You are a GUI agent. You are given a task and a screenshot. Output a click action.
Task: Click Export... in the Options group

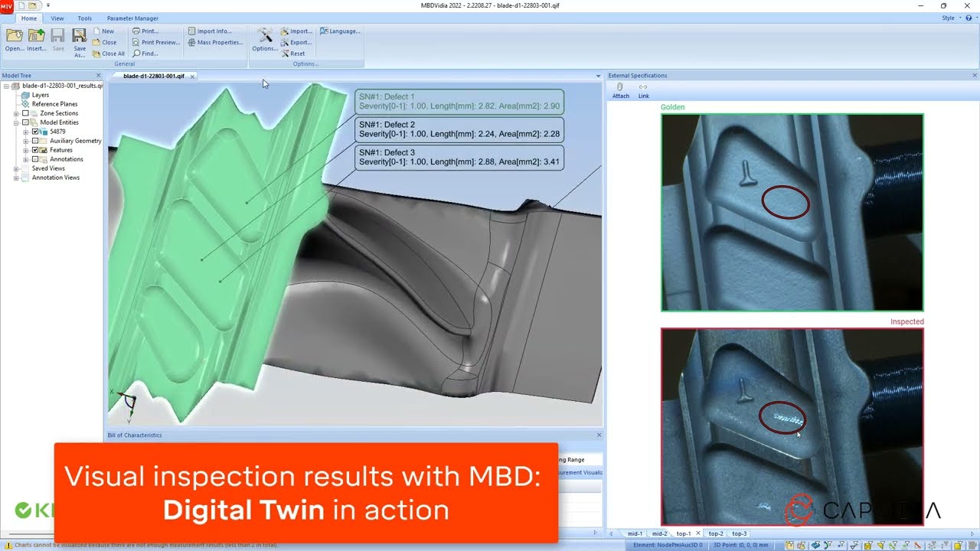pos(296,42)
